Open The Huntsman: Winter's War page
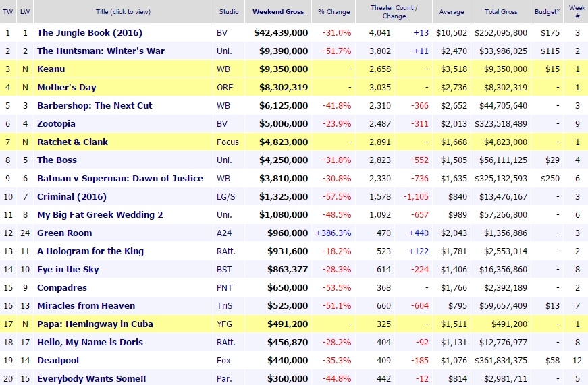Image resolution: width=588 pixels, height=385 pixels. (x=101, y=51)
